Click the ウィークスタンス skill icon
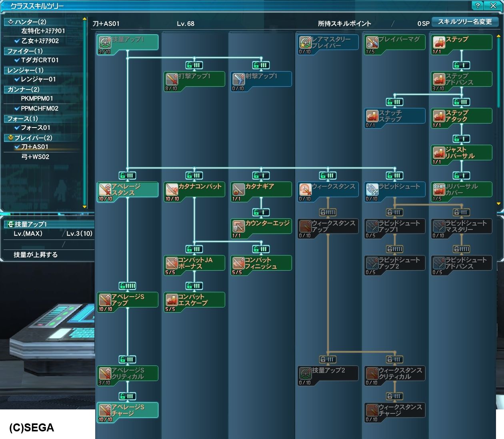 [x=305, y=189]
